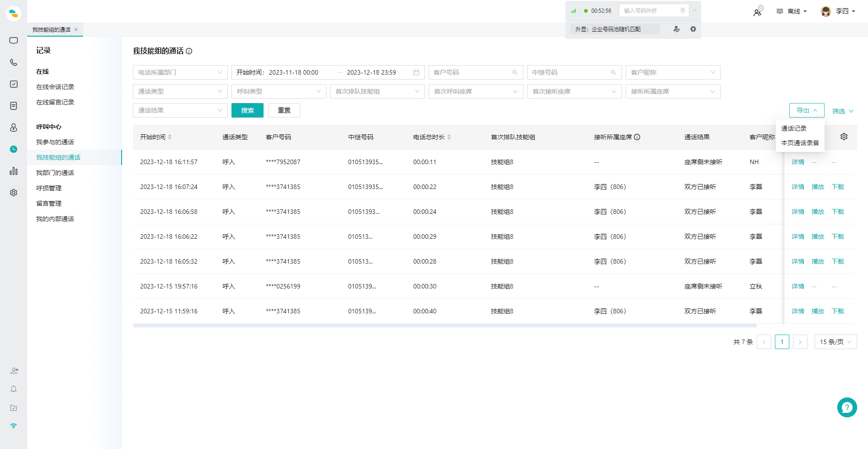868x449 pixels.
Task: Open the table column settings gear
Action: tap(844, 137)
